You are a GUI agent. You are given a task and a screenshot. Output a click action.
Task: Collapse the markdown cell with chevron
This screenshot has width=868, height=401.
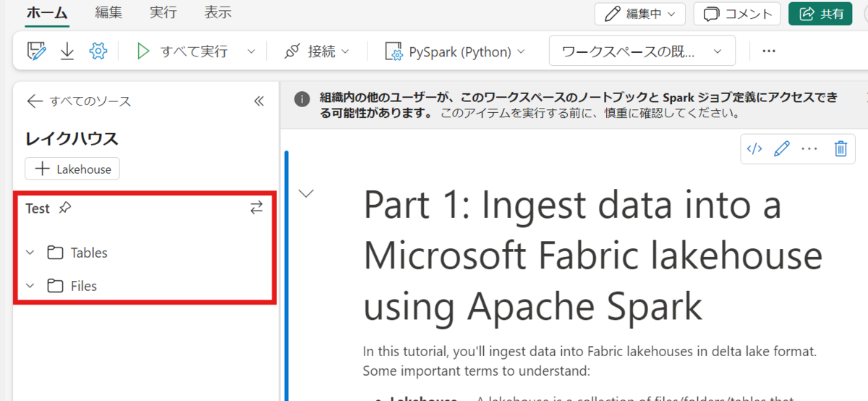click(307, 193)
